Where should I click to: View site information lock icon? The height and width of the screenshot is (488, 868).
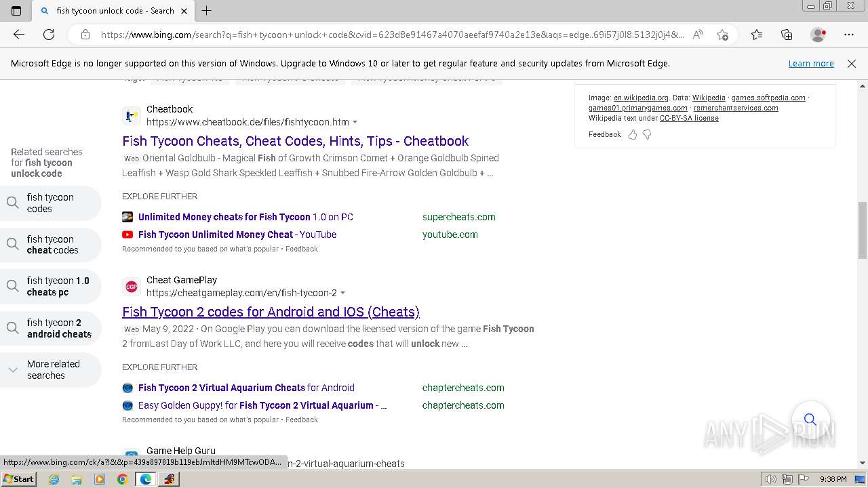click(x=85, y=35)
